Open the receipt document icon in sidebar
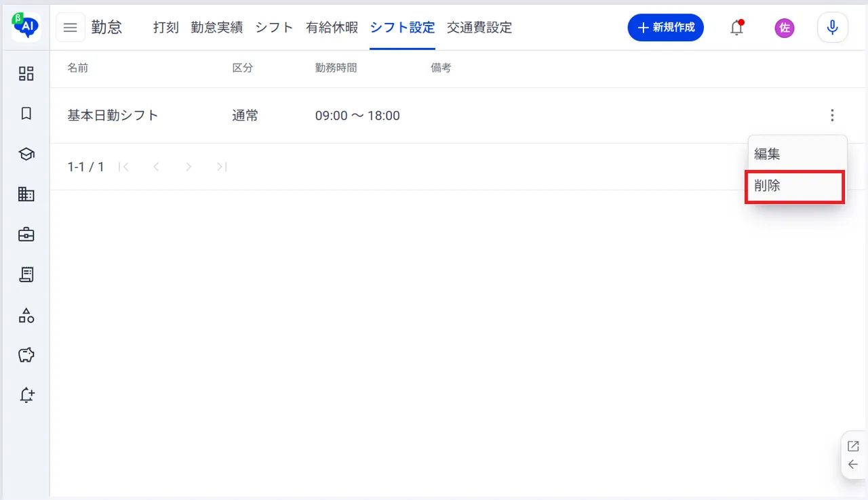Image resolution: width=868 pixels, height=500 pixels. point(26,274)
